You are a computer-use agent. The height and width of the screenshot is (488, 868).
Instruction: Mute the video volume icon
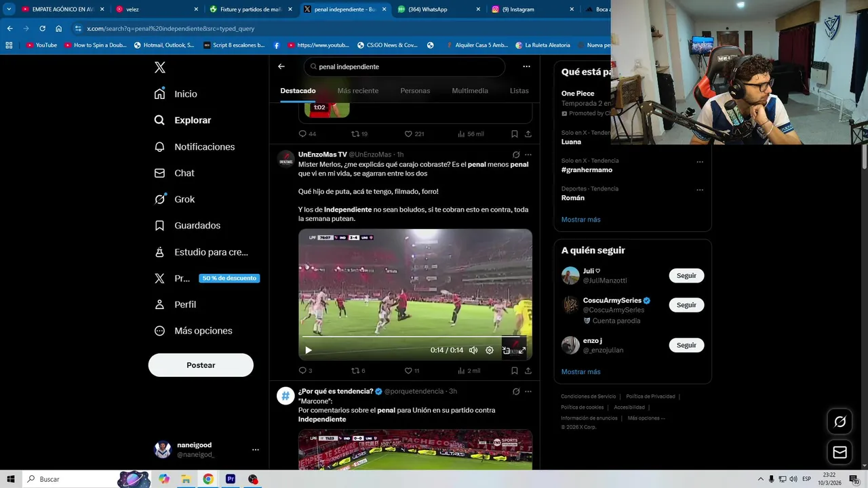[473, 350]
